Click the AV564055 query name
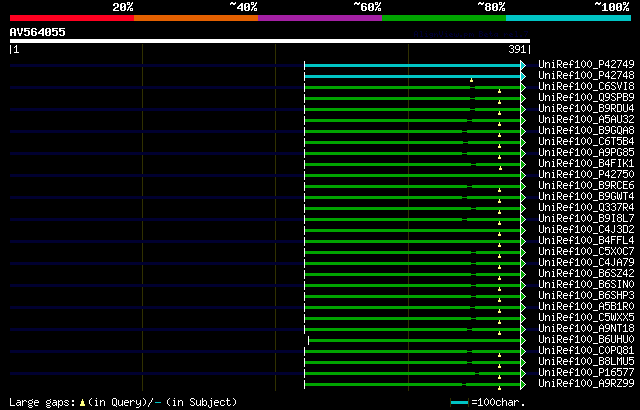The height and width of the screenshot is (410, 640). click(38, 33)
